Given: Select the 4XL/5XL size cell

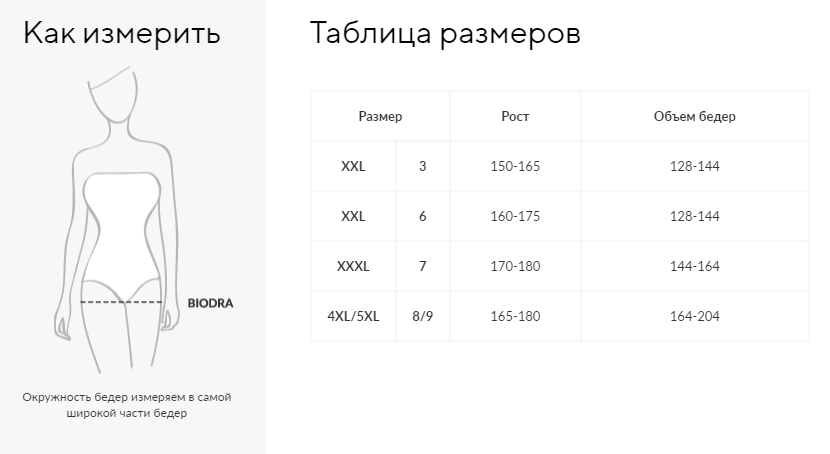Looking at the screenshot, I should pyautogui.click(x=353, y=316).
